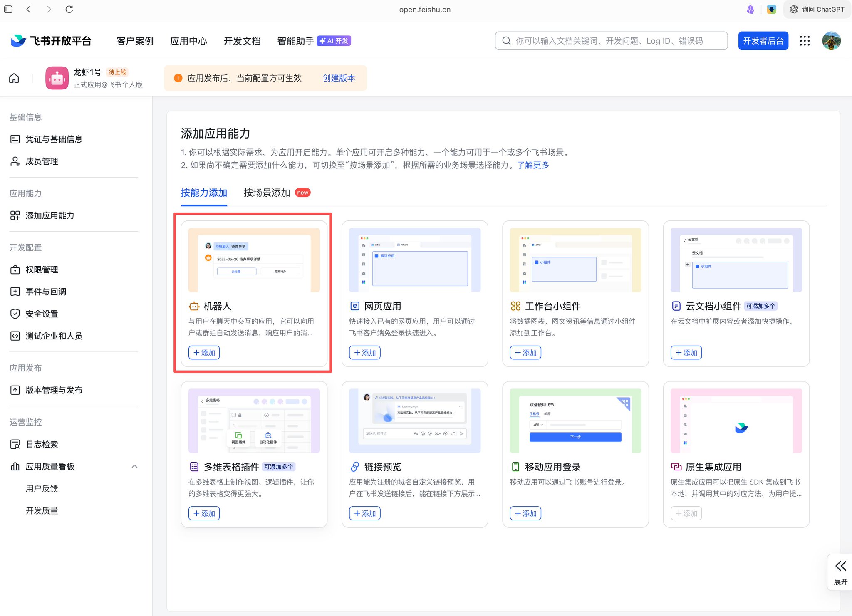The height and width of the screenshot is (616, 852).
Task: Click the open.feishu.cn address bar
Action: (425, 9)
